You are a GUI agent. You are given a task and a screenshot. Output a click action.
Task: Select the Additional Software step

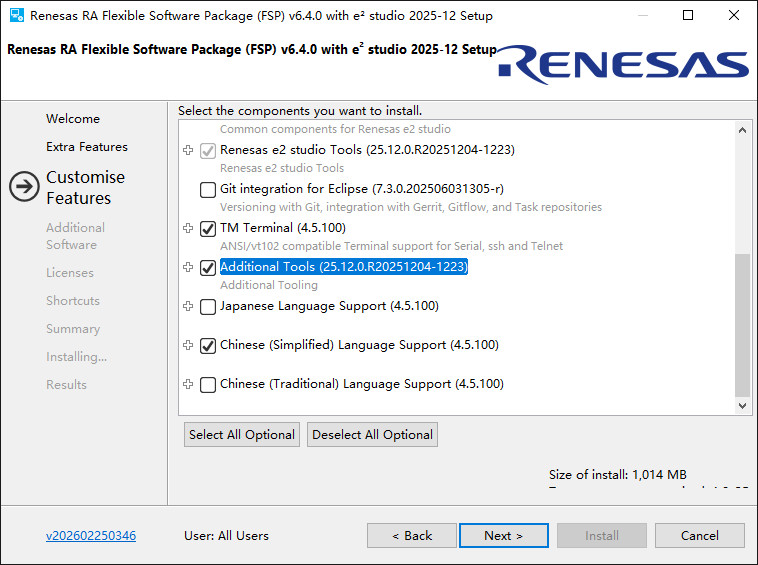pyautogui.click(x=75, y=236)
